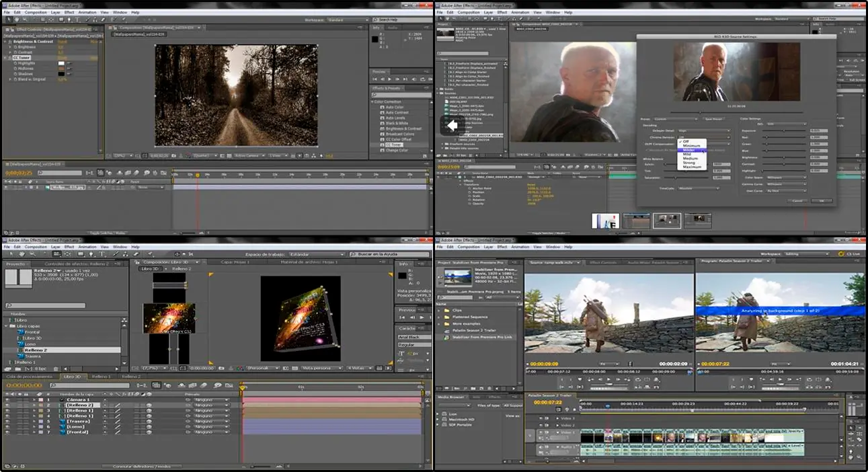
Task: Click Save Preset in the RED R3D dialog
Action: coord(714,119)
